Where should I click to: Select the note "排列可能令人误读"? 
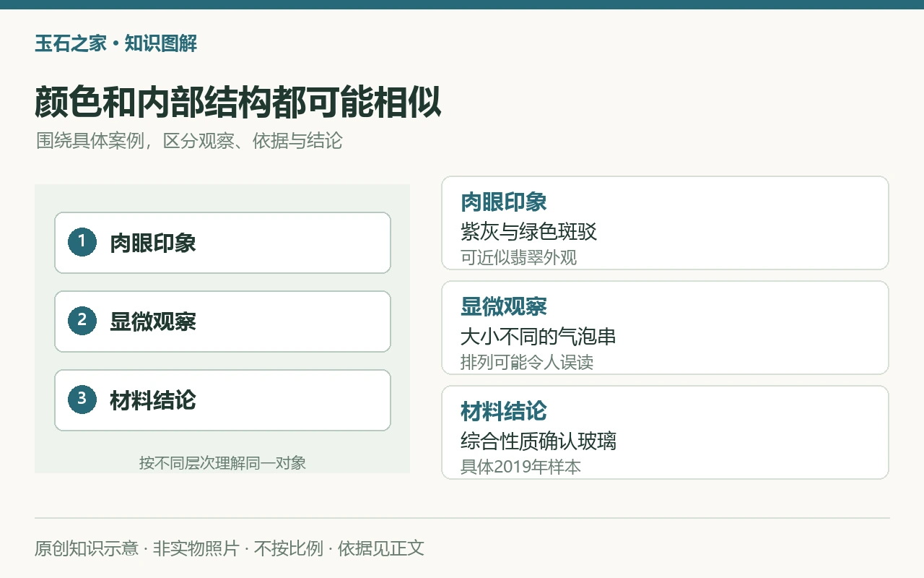pos(527,362)
